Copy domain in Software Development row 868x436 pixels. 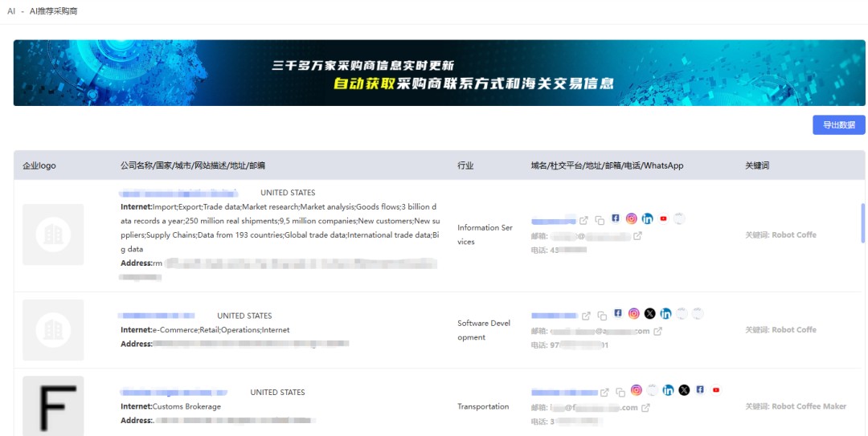click(x=602, y=316)
